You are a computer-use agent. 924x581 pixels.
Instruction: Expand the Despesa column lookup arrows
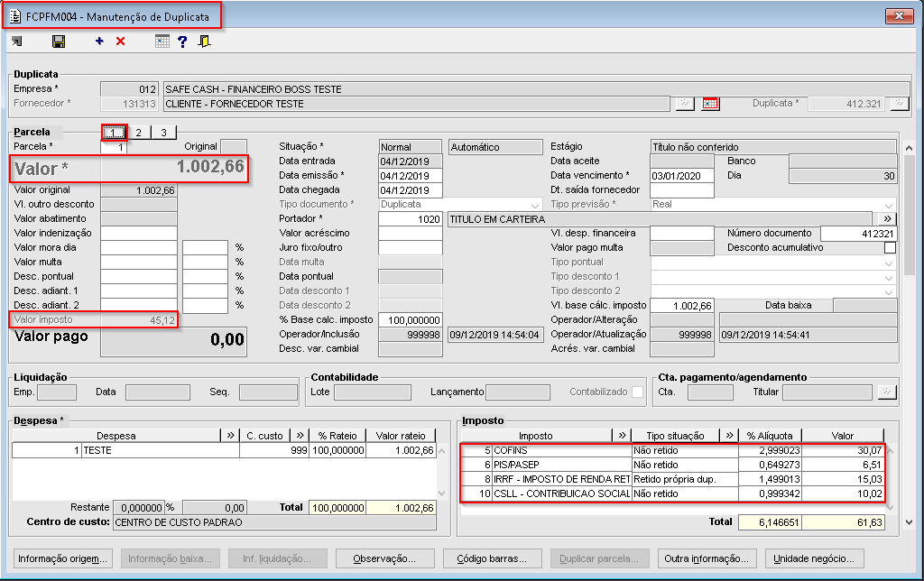point(229,436)
